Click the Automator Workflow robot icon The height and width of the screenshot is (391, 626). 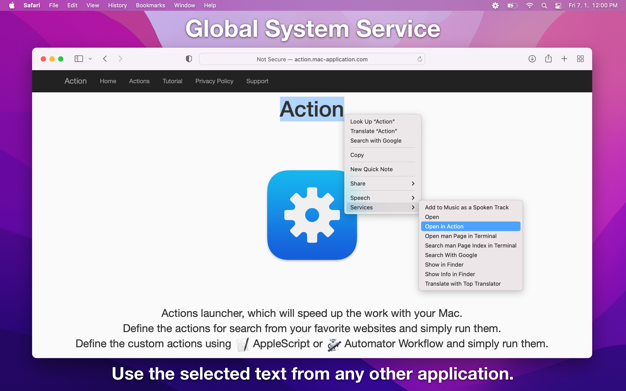point(334,344)
